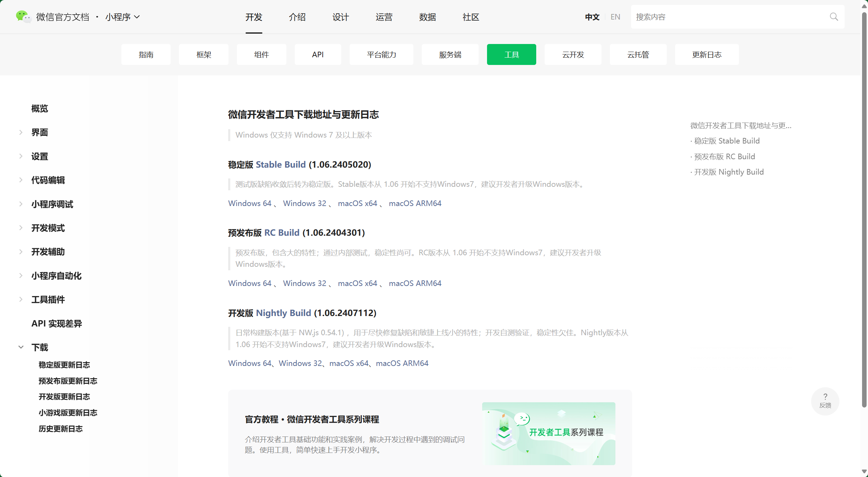The height and width of the screenshot is (477, 868).
Task: Click the 开发者工具系列课程 course thumbnail
Action: [x=548, y=434]
